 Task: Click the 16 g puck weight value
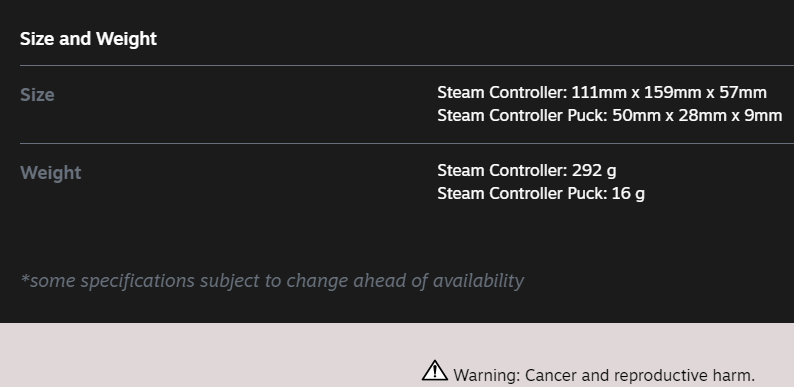click(x=628, y=194)
